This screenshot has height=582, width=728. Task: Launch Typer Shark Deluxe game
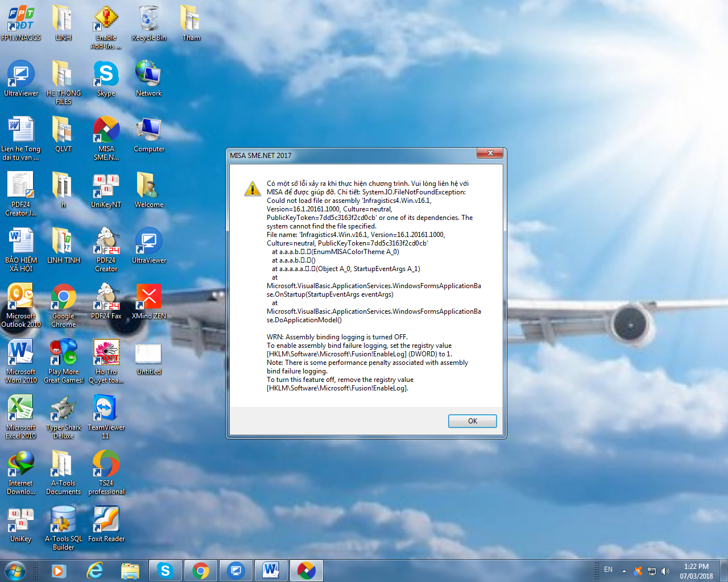63,417
